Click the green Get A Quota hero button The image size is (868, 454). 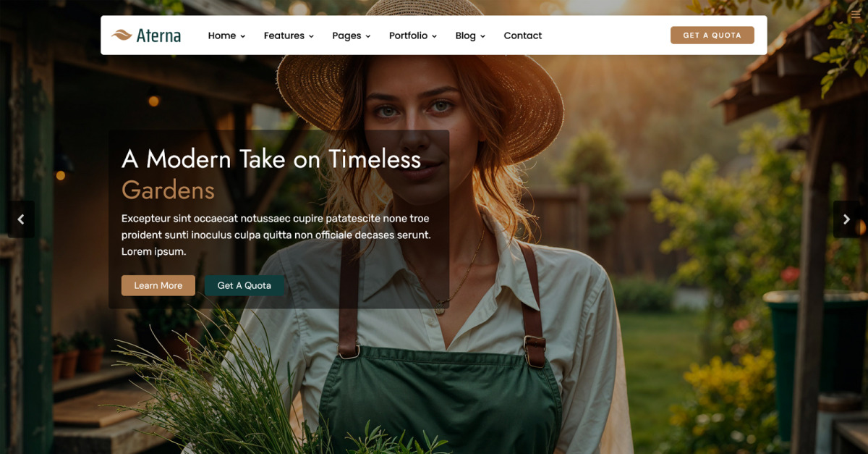pos(244,285)
